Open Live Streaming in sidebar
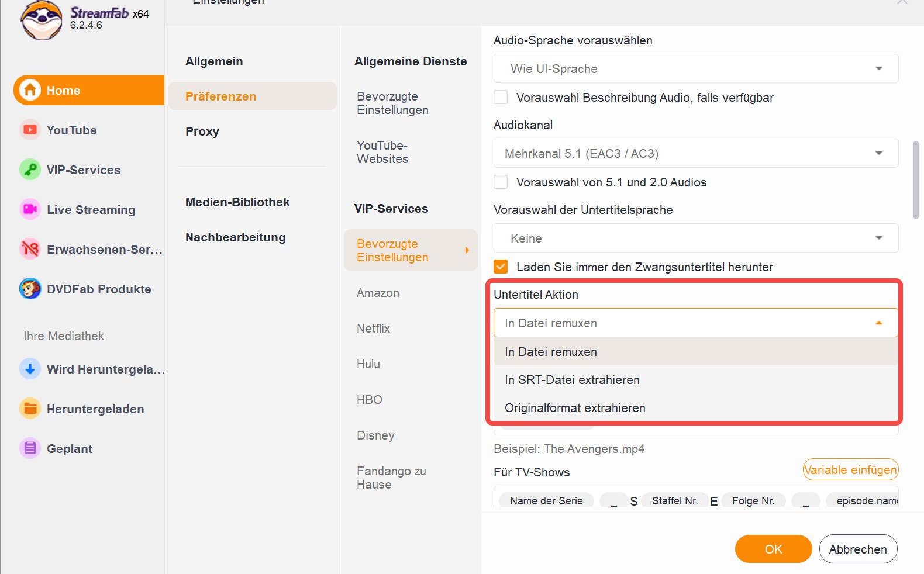The image size is (924, 574). (91, 209)
